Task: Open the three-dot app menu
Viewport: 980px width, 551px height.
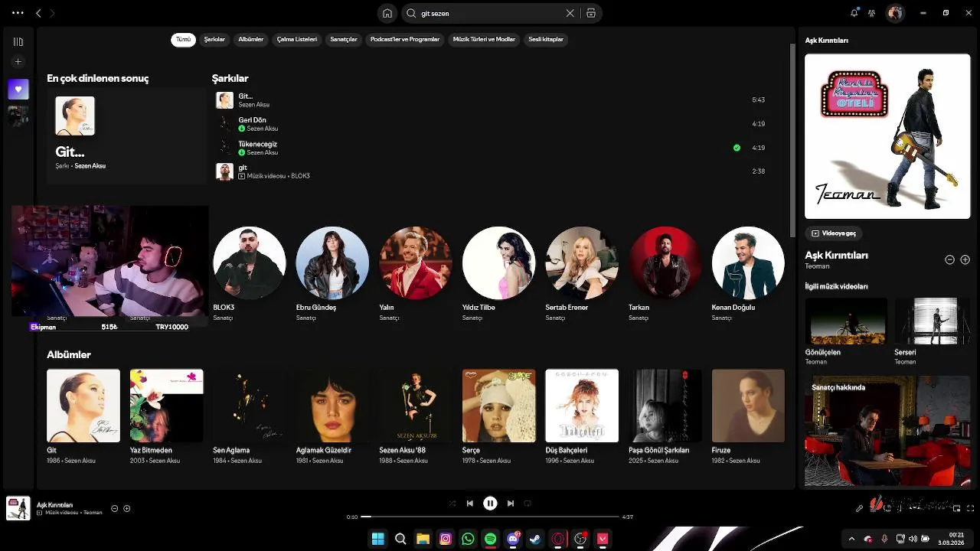Action: (18, 13)
